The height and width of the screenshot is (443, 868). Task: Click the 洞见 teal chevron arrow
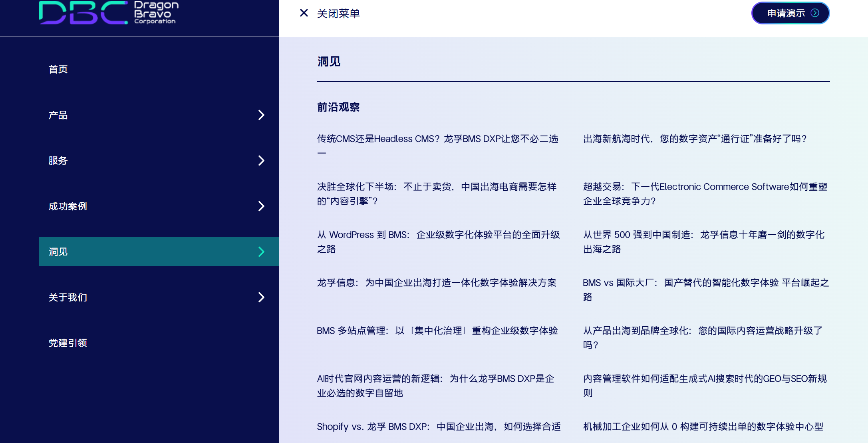tap(261, 251)
